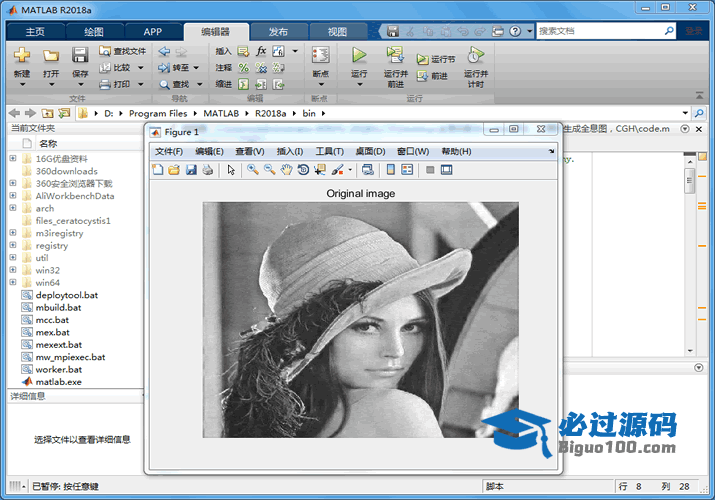Expand the AliWorkbenchData folder
Viewport: 715px width, 500px height.
click(x=13, y=196)
